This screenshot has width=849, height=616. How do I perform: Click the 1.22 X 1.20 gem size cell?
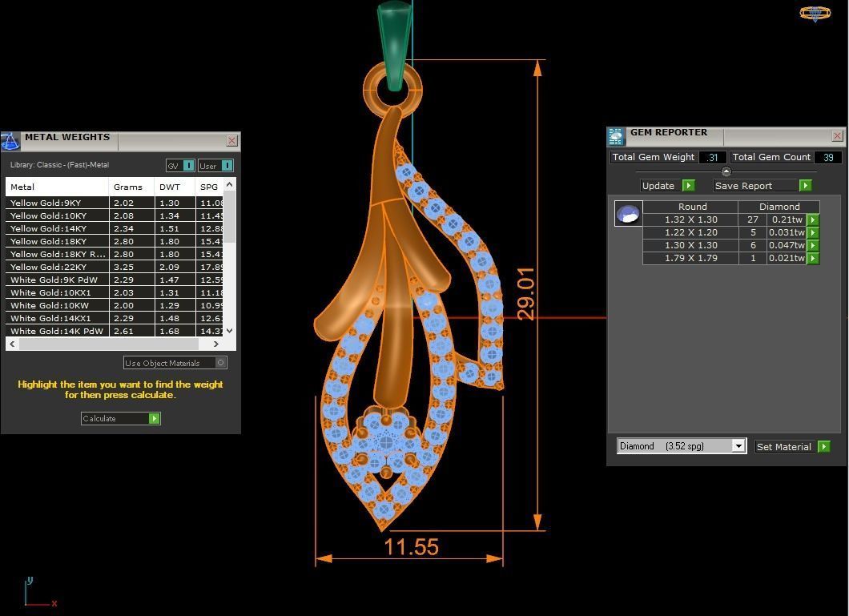coord(691,233)
